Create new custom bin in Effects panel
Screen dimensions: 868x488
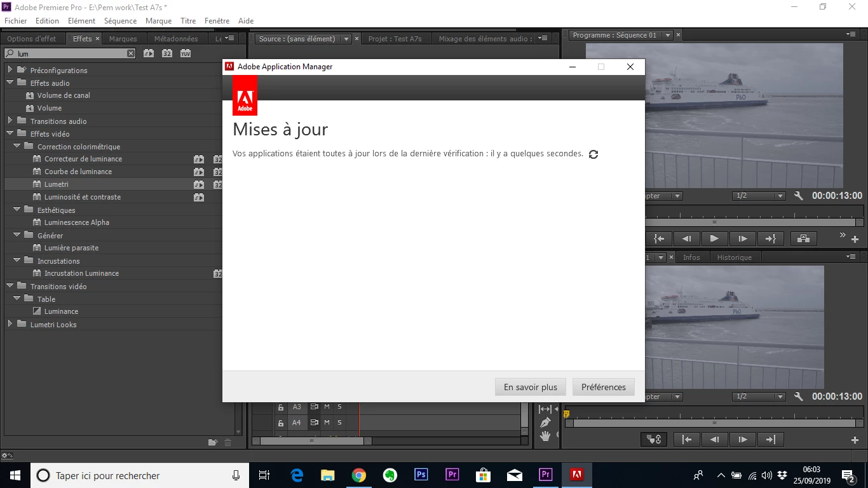(213, 442)
